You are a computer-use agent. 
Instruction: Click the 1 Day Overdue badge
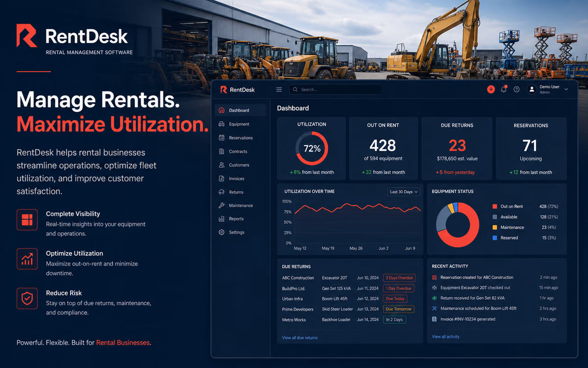click(x=398, y=289)
